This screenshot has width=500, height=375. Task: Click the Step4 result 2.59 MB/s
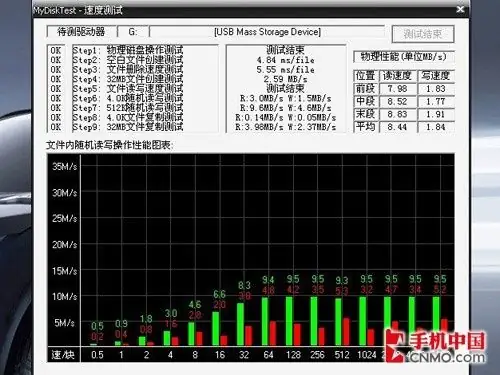point(285,79)
